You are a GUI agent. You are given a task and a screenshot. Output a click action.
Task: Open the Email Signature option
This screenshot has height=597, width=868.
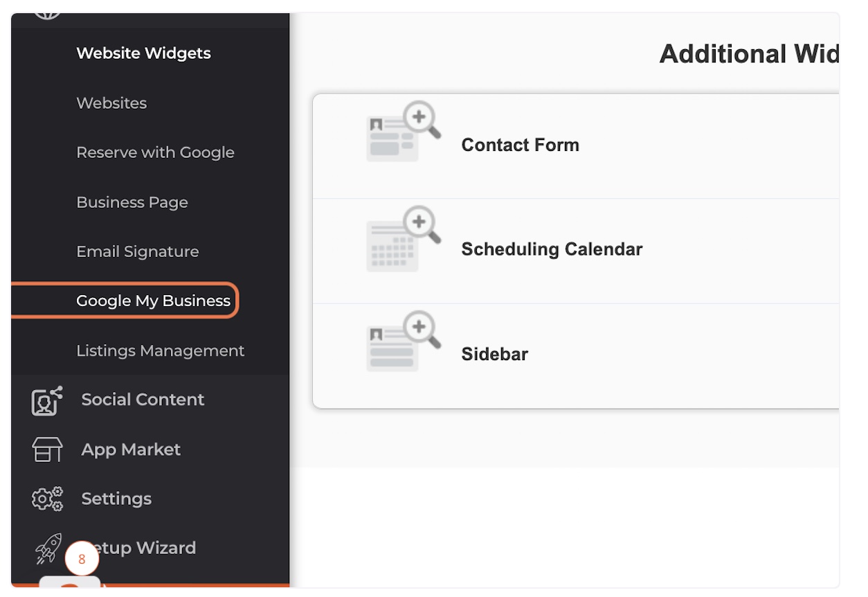coord(138,251)
